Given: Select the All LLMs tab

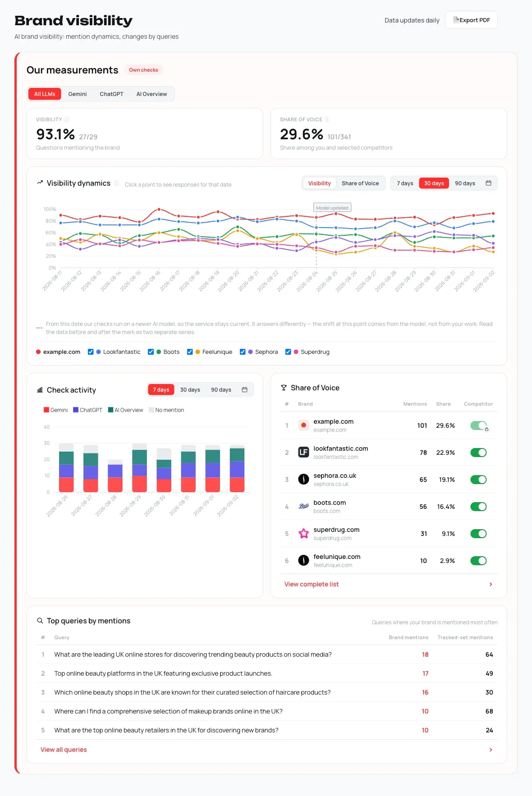Looking at the screenshot, I should pos(45,94).
